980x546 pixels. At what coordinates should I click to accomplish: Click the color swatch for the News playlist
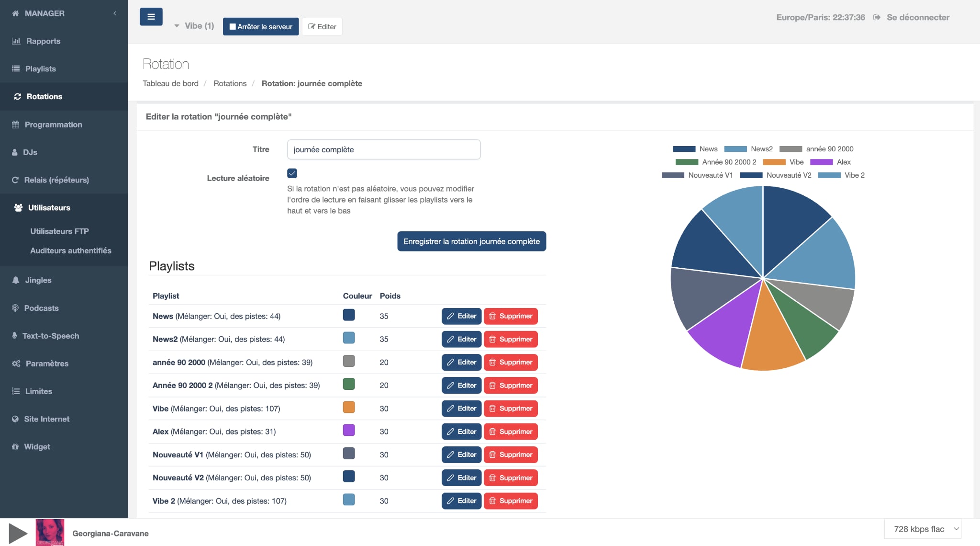pyautogui.click(x=349, y=315)
